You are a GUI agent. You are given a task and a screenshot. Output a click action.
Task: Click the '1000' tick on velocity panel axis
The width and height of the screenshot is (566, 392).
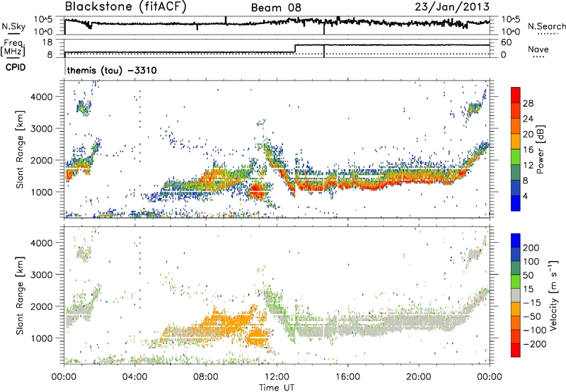click(x=42, y=338)
